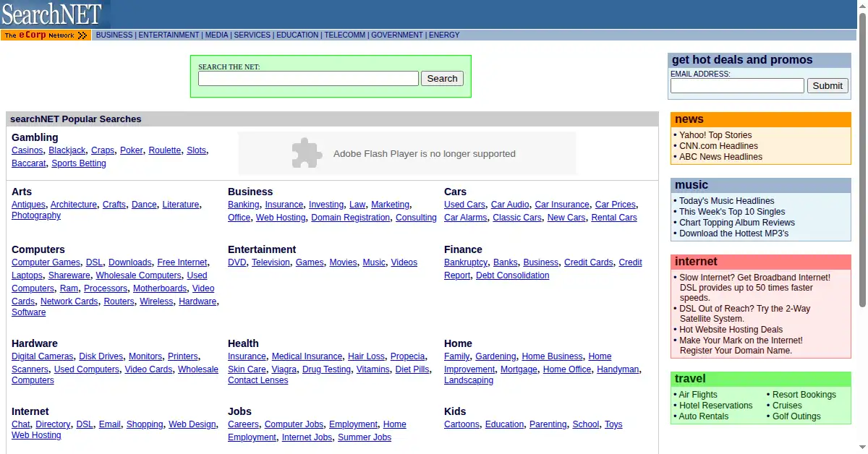868x454 pixels.
Task: Open the Photography link
Action: pyautogui.click(x=36, y=215)
